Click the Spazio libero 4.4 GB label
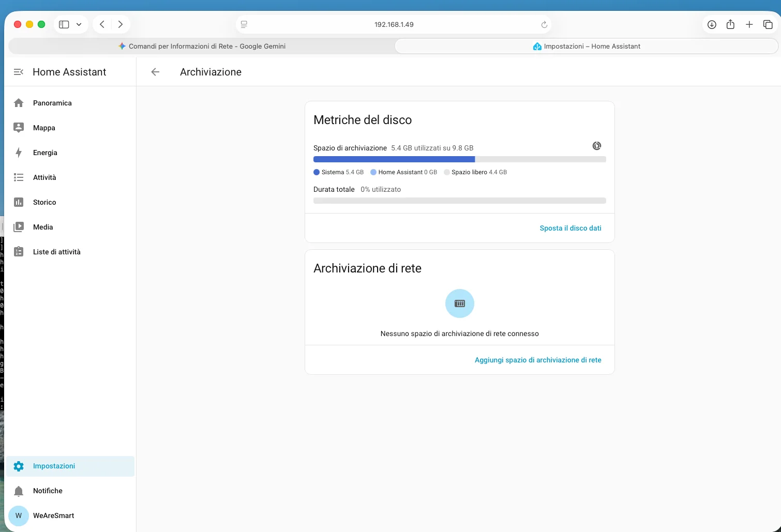This screenshot has width=781, height=532. pos(479,172)
